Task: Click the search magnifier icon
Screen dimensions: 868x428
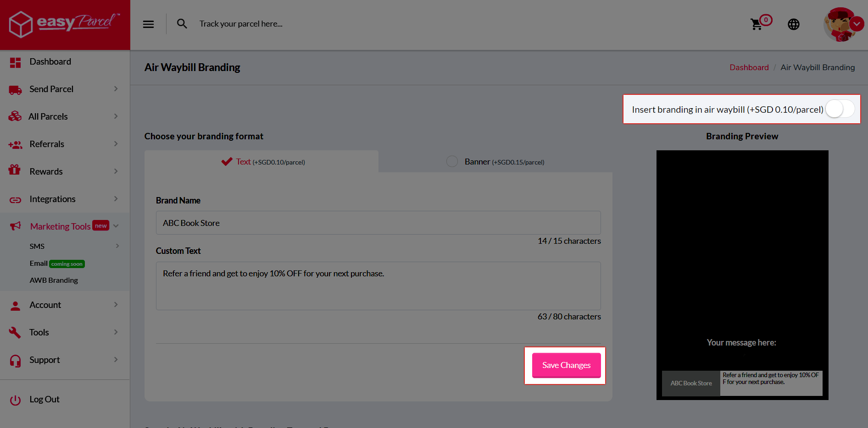Action: point(182,23)
